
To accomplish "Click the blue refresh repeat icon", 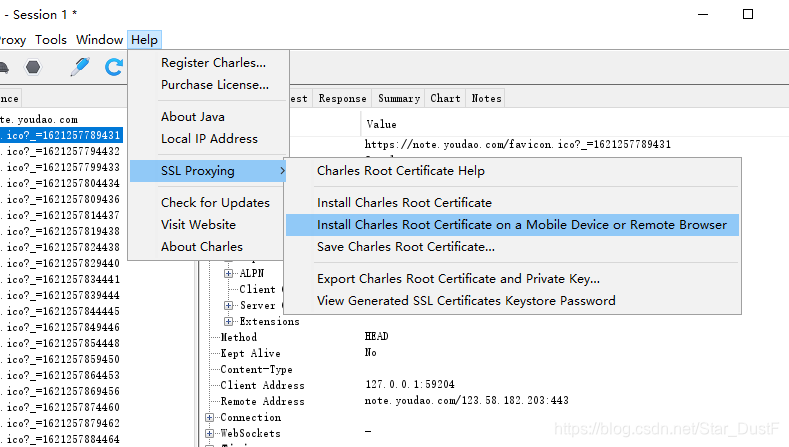I will pos(114,67).
